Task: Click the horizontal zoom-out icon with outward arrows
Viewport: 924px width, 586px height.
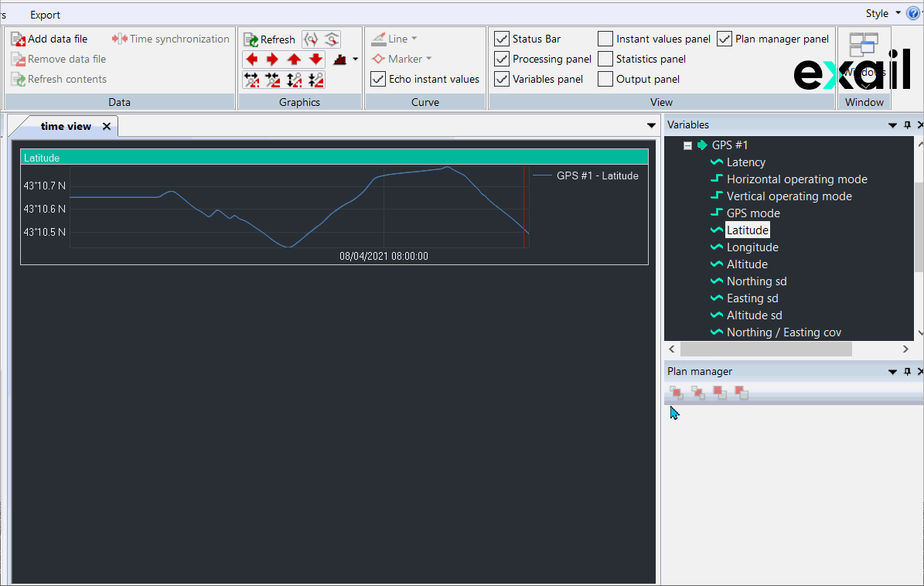Action: pyautogui.click(x=251, y=80)
